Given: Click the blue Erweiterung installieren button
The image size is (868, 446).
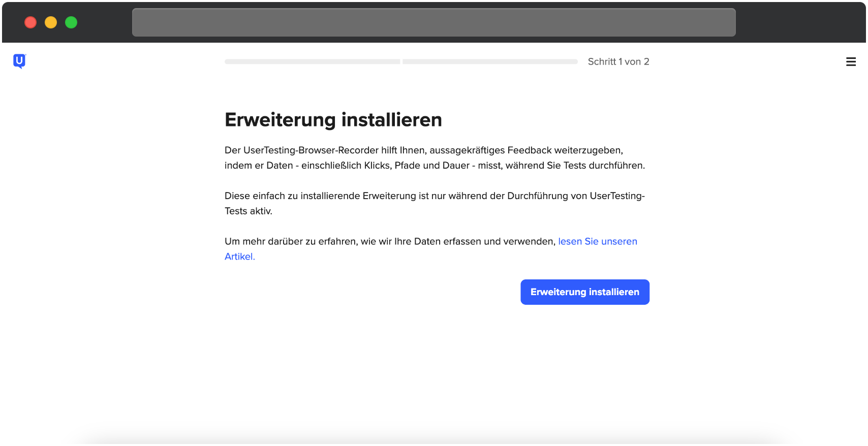Looking at the screenshot, I should [585, 292].
